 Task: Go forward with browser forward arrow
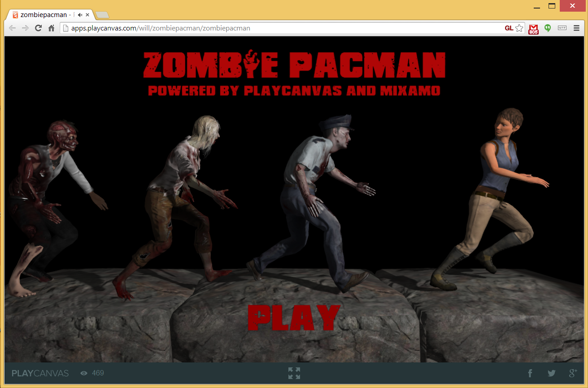pyautogui.click(x=26, y=28)
